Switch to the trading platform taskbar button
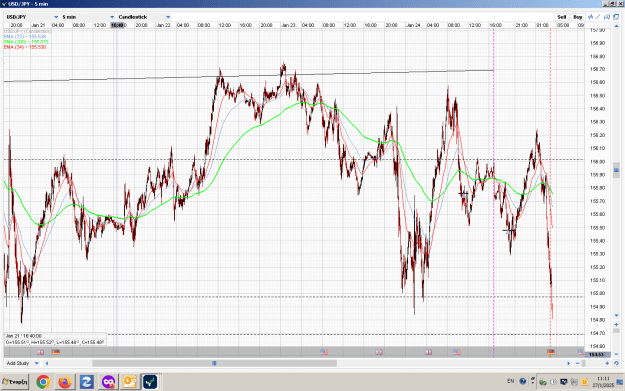The height and width of the screenshot is (391, 625). pos(150,382)
